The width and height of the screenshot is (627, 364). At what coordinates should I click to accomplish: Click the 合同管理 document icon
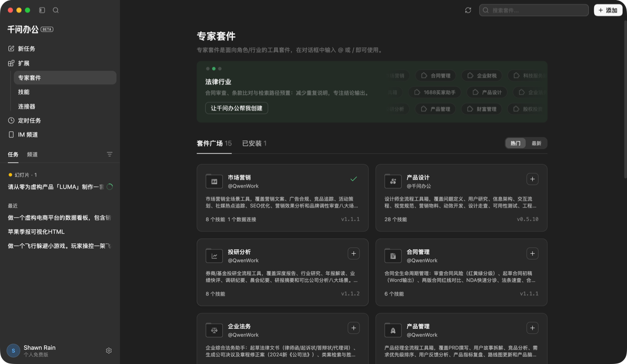click(393, 256)
